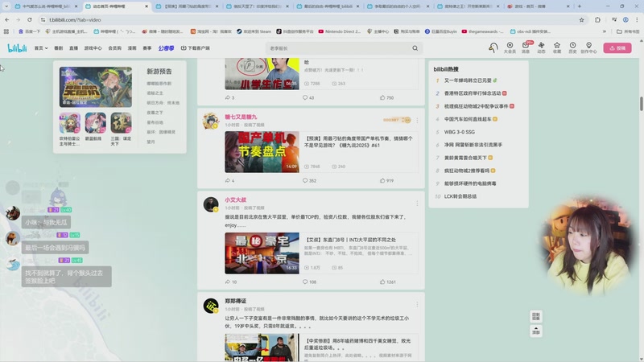Open 大会员 icon in header
Screen dimensions: 644x362
[510, 47]
